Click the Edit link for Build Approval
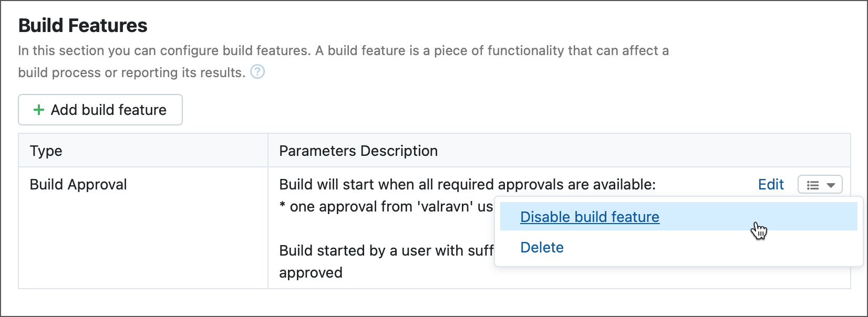Image resolution: width=868 pixels, height=317 pixels. pyautogui.click(x=770, y=184)
